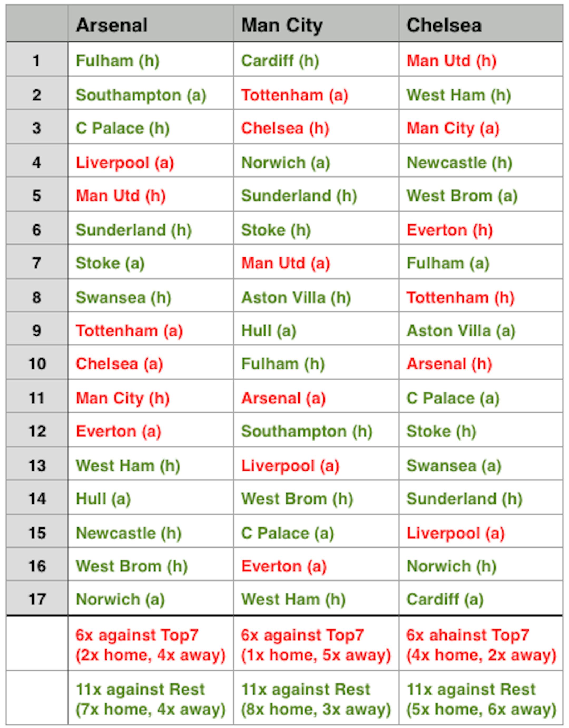The image size is (569, 728).
Task: Click the Man City column header
Action: 282,25
